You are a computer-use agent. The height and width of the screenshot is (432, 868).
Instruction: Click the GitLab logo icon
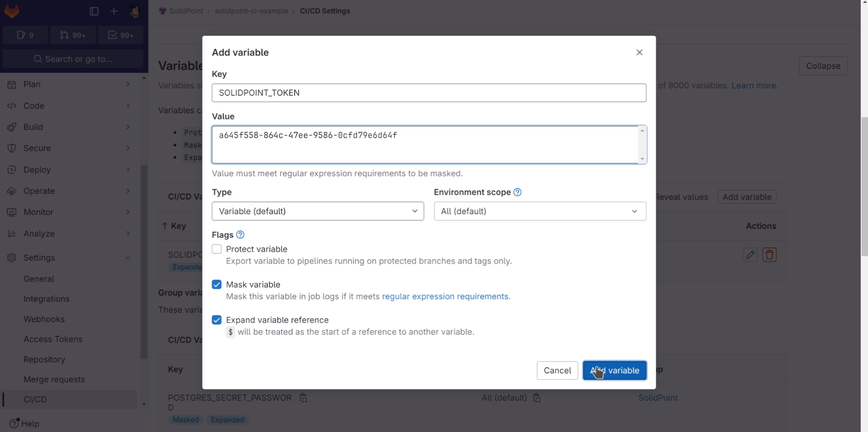point(12,11)
